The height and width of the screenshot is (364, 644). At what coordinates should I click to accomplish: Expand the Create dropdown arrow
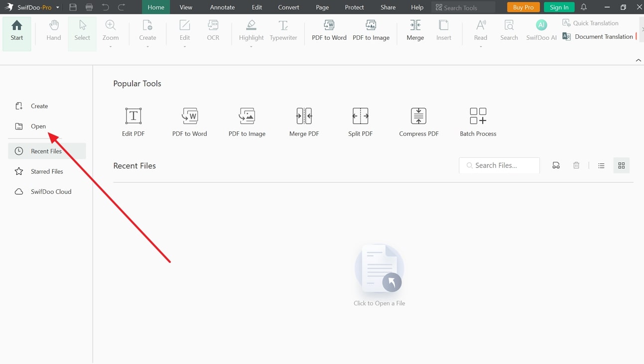click(x=147, y=47)
